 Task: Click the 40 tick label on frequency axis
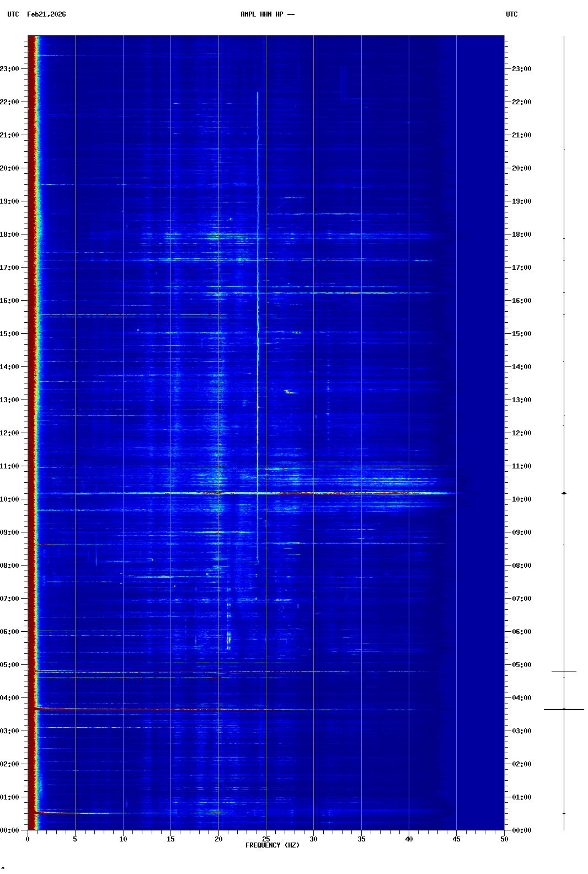pyautogui.click(x=409, y=839)
